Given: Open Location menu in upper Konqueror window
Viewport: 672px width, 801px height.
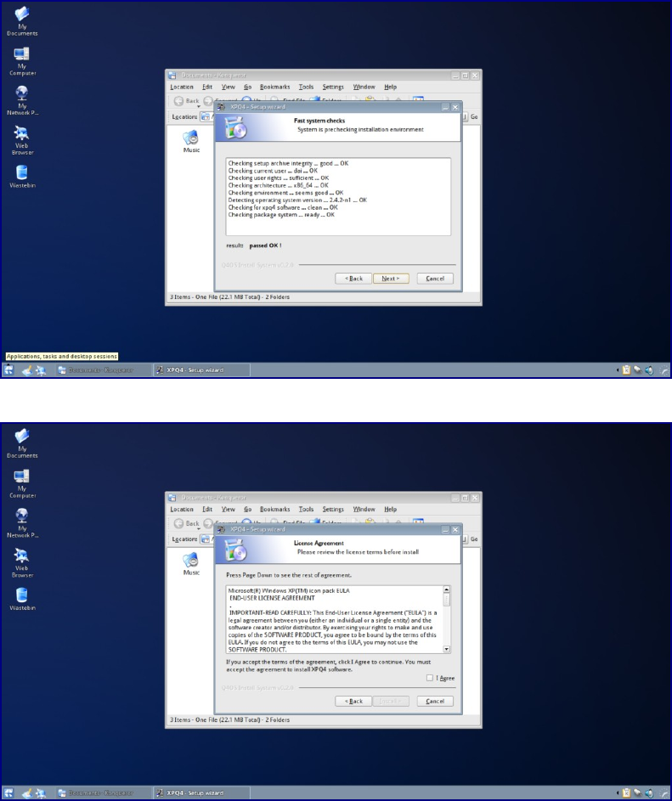Looking at the screenshot, I should tap(182, 87).
